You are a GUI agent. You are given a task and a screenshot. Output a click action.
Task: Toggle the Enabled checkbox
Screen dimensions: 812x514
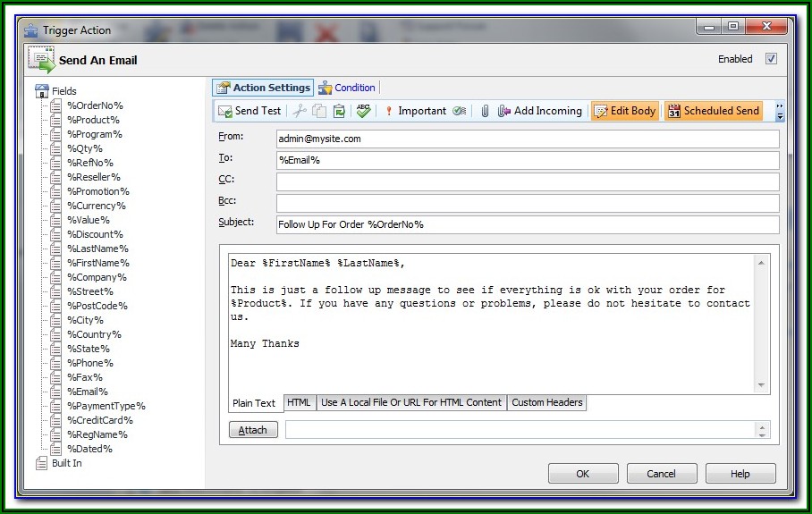771,59
